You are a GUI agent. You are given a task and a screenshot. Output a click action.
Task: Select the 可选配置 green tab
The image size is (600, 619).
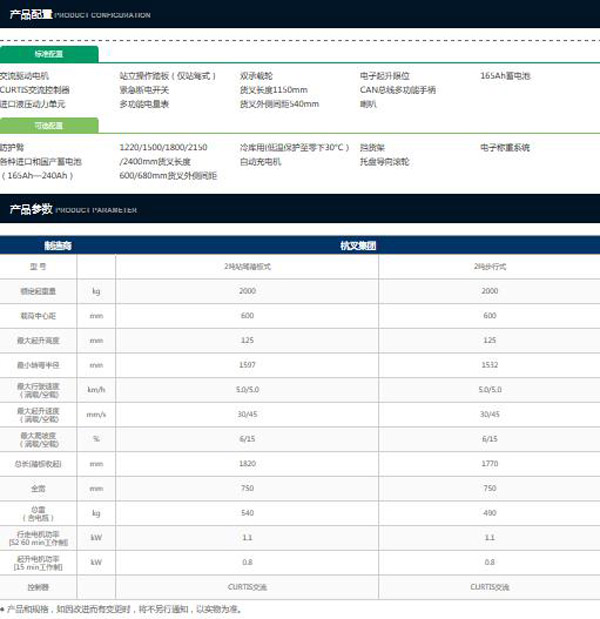[48, 126]
